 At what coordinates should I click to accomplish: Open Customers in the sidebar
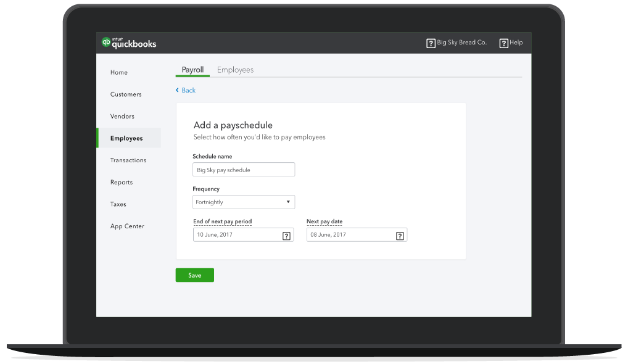pos(126,94)
